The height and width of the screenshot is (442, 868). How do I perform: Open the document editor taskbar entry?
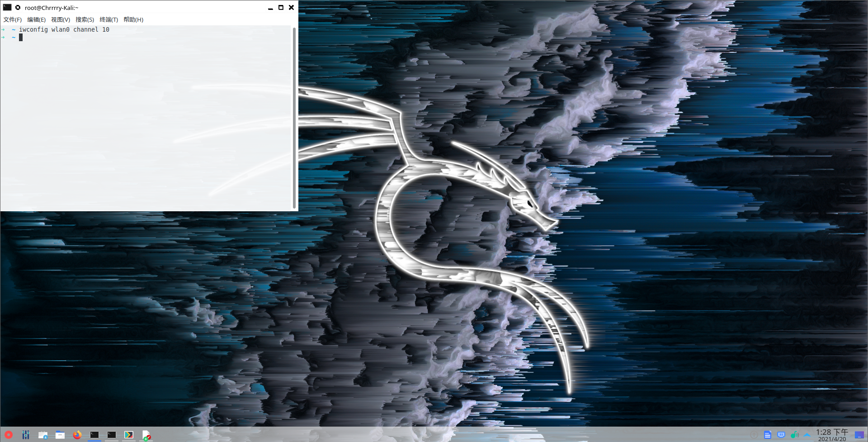click(x=146, y=435)
